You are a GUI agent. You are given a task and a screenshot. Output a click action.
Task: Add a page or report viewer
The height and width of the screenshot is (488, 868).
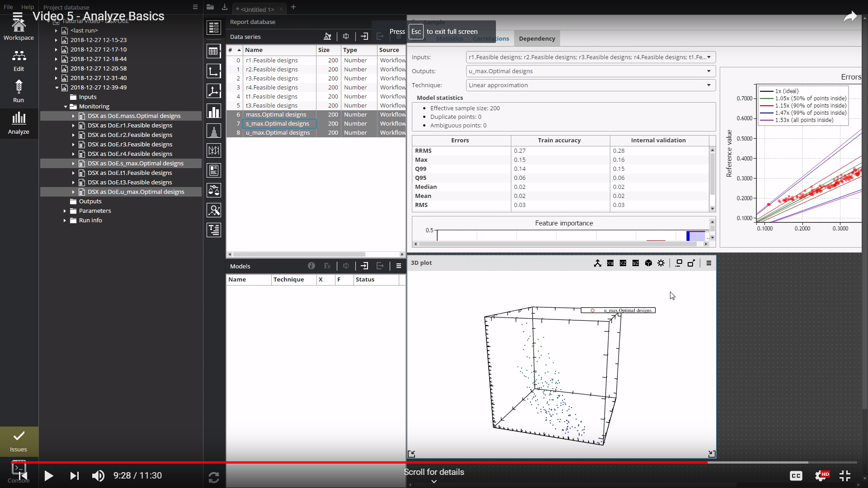click(214, 170)
